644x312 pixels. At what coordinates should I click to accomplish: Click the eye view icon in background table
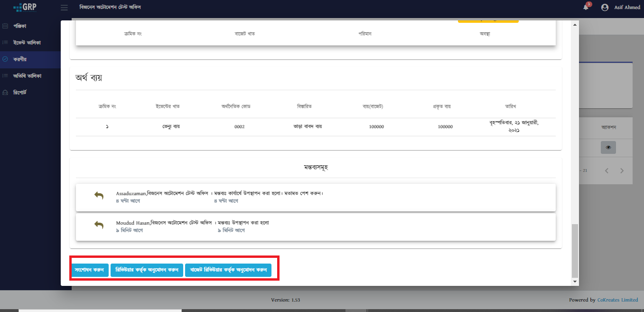608,148
